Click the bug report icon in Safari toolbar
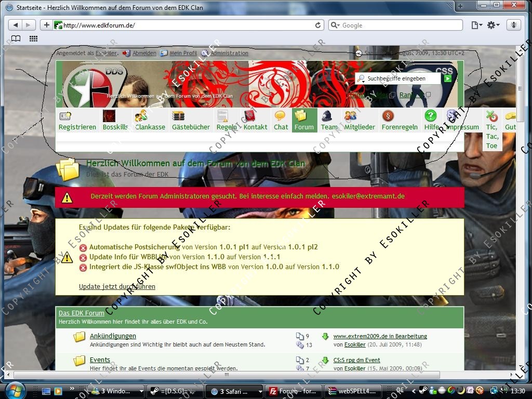Viewport: 532px width, 399px height. tap(513, 25)
